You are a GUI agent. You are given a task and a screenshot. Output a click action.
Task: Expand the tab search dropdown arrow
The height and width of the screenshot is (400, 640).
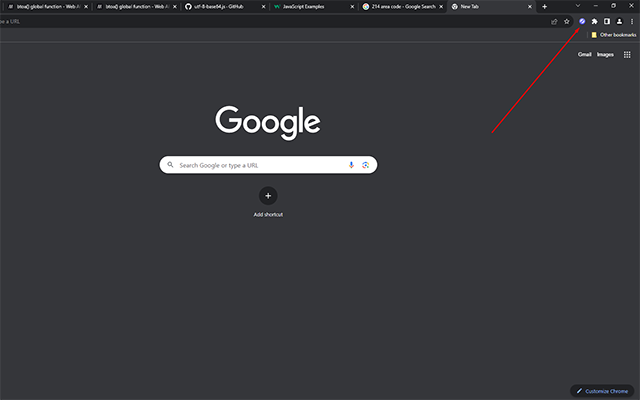[578, 6]
